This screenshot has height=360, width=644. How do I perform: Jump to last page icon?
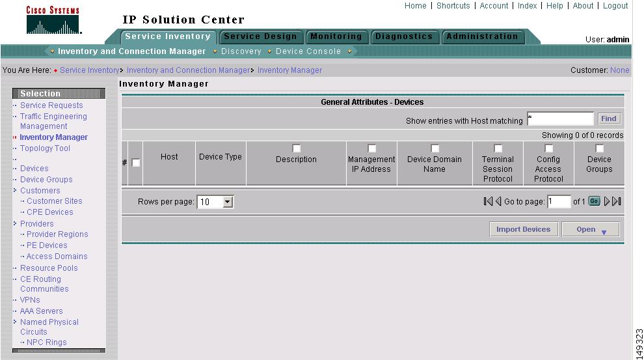pyautogui.click(x=617, y=201)
